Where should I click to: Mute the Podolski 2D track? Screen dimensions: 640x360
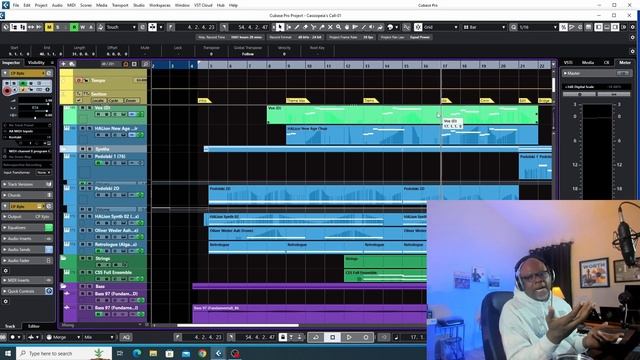(82, 189)
